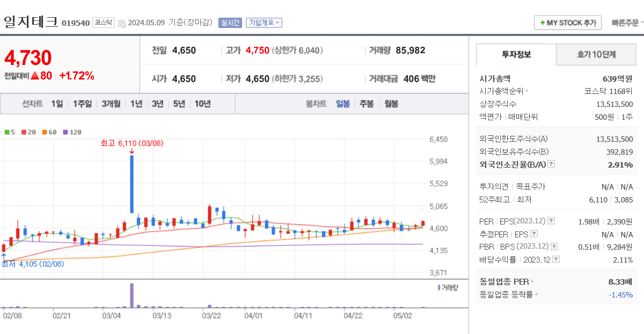Select the 1일 line chart period
This screenshot has width=644, height=334.
pos(57,104)
